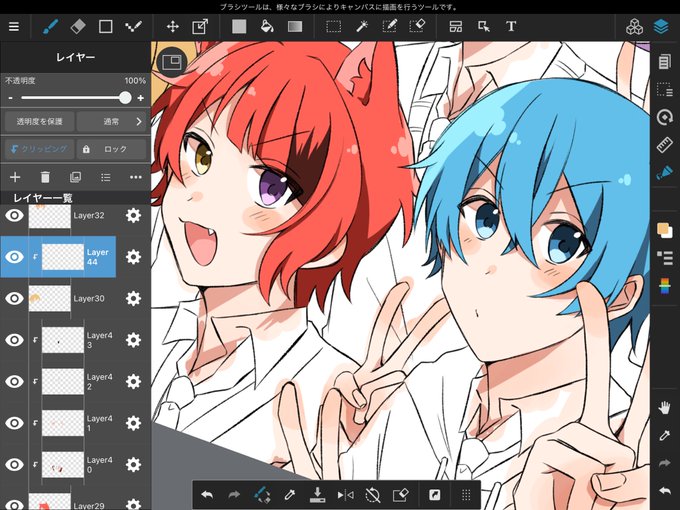680x510 pixels.
Task: Click the opacity slider handle
Action: (x=125, y=98)
